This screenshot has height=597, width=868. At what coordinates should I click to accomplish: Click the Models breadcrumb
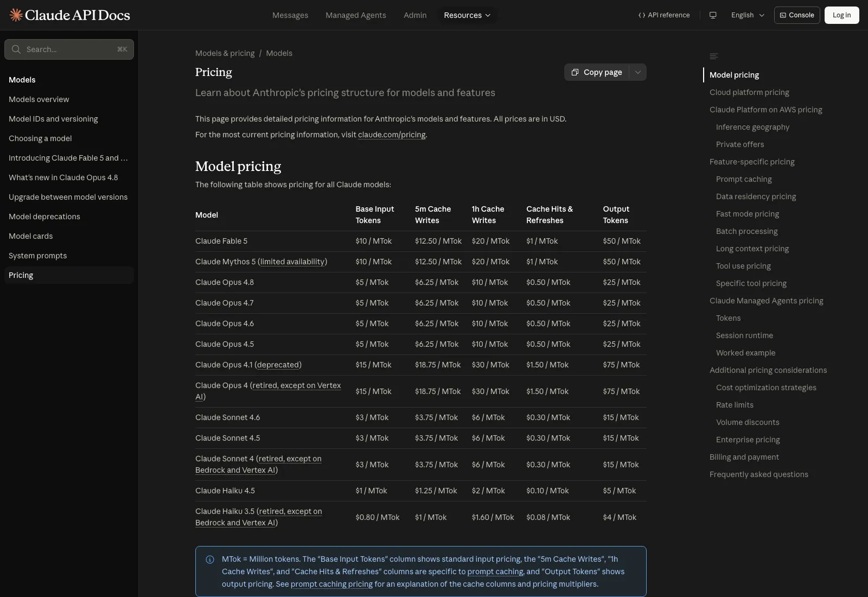pyautogui.click(x=279, y=53)
